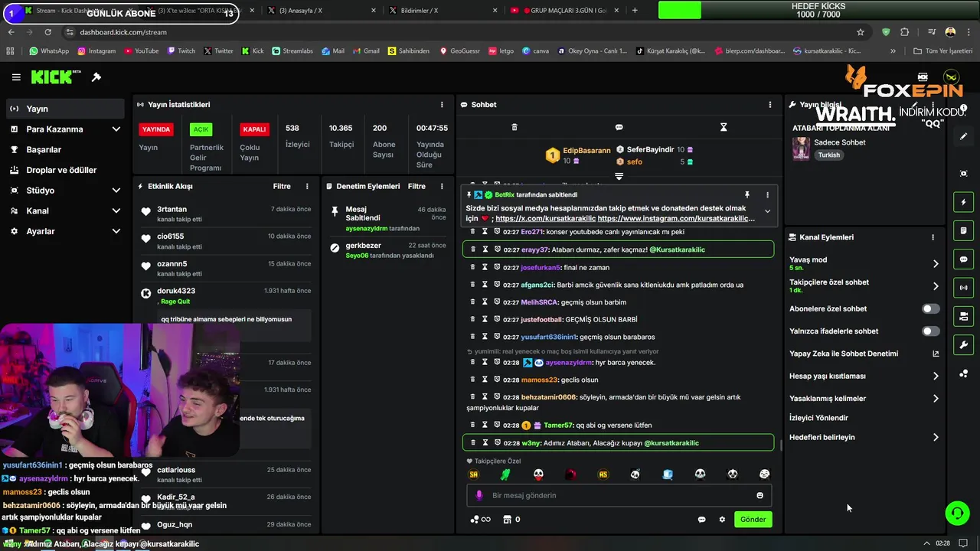Unpin the BotRix pinned message via pin icon
The width and height of the screenshot is (980, 551).
(x=747, y=195)
